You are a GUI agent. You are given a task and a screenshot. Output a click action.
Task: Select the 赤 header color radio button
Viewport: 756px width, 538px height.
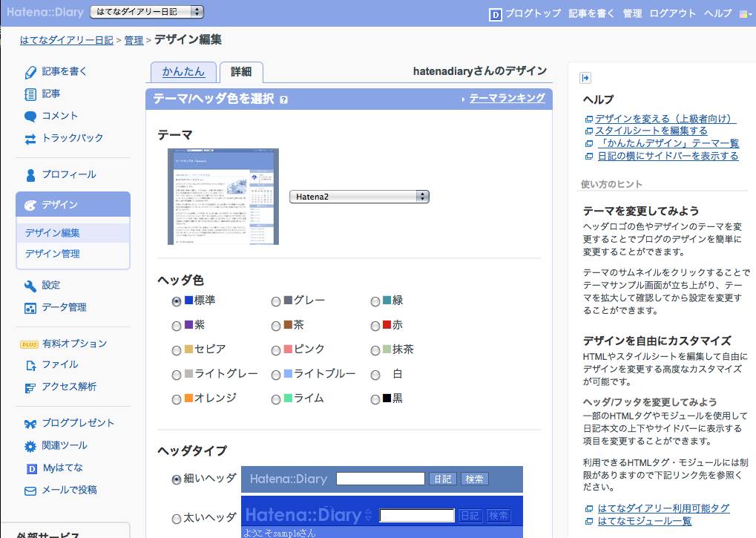pos(375,326)
